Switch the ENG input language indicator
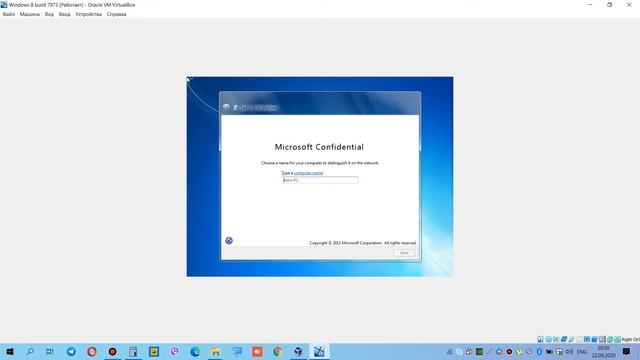The width and height of the screenshot is (640, 360). 582,351
